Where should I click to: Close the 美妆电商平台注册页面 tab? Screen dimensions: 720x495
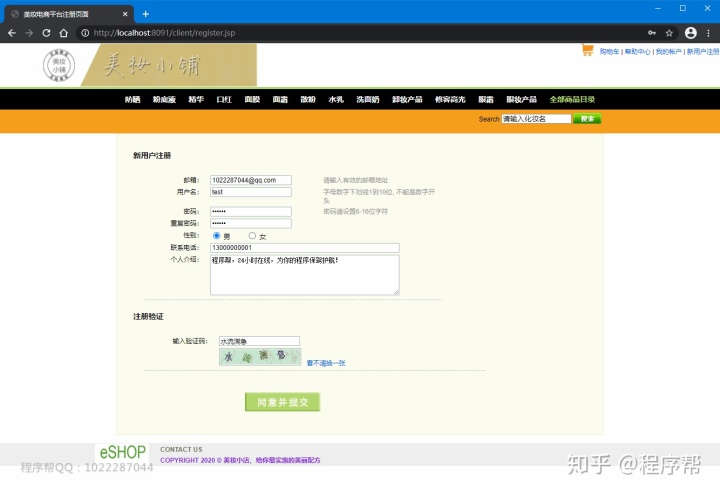pyautogui.click(x=125, y=14)
